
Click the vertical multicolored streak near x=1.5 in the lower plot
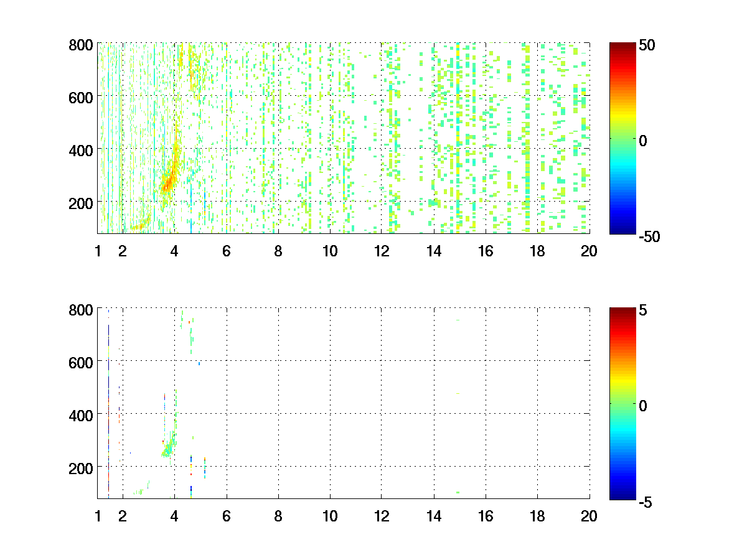tap(108, 403)
